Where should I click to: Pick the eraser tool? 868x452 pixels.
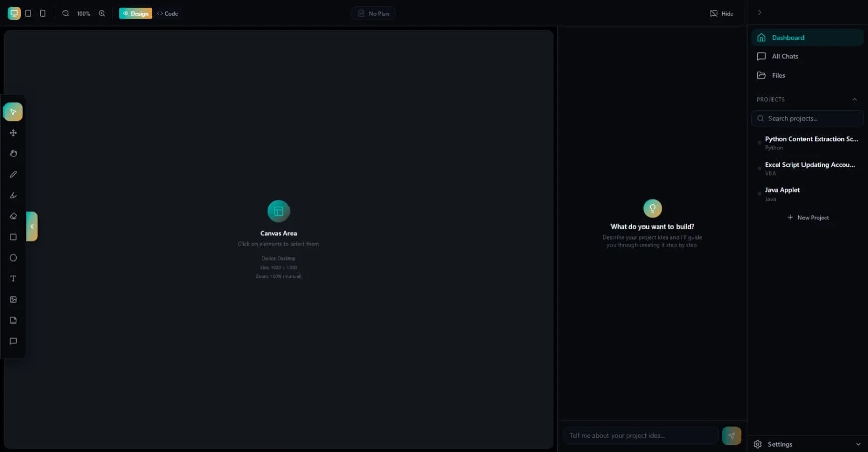pos(13,216)
